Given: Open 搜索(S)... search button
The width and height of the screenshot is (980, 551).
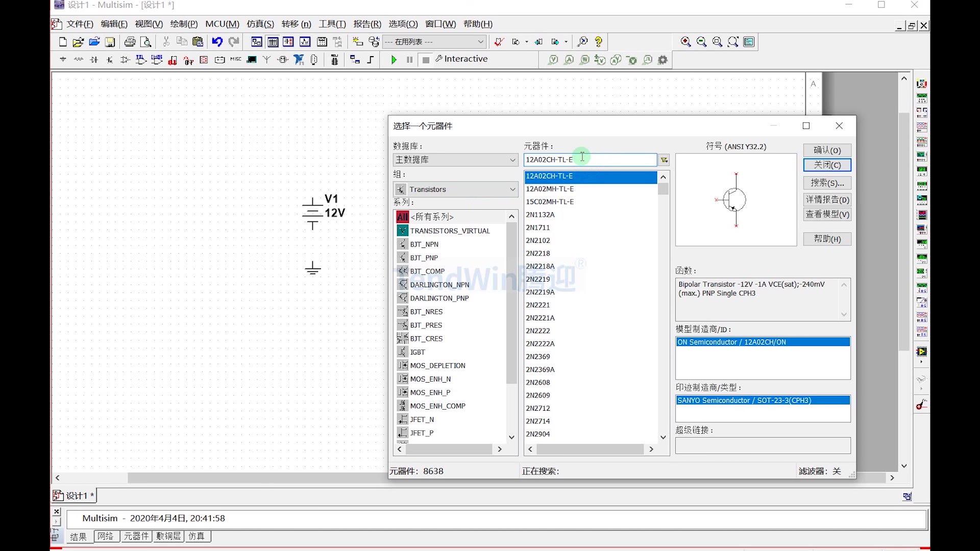Looking at the screenshot, I should click(x=827, y=183).
